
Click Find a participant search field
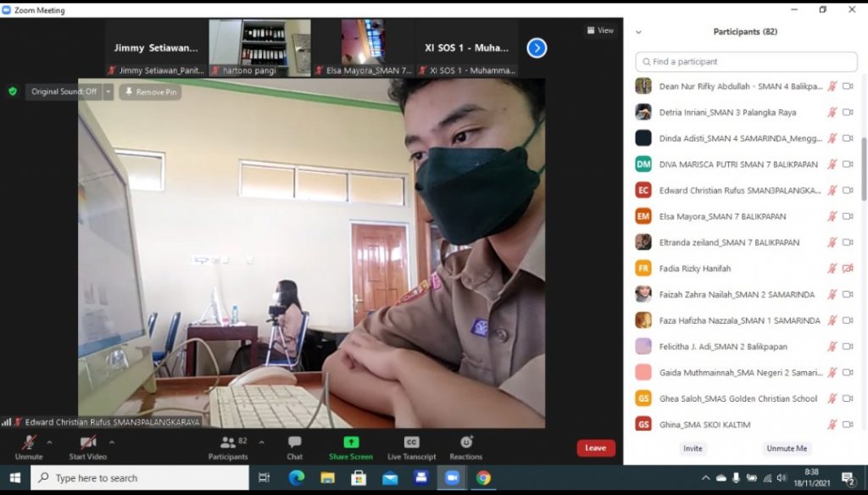tap(746, 62)
